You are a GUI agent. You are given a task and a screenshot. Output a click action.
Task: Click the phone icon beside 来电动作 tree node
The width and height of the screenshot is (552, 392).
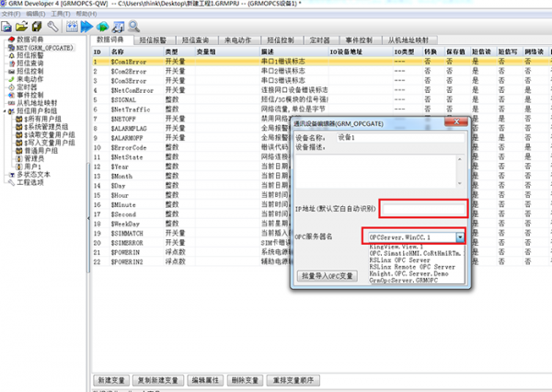tap(11, 79)
